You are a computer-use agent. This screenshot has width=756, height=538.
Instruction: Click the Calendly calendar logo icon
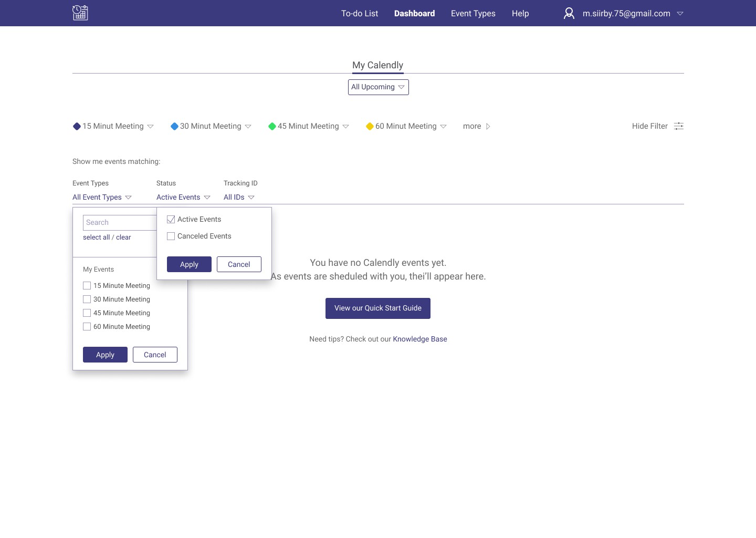tap(80, 13)
